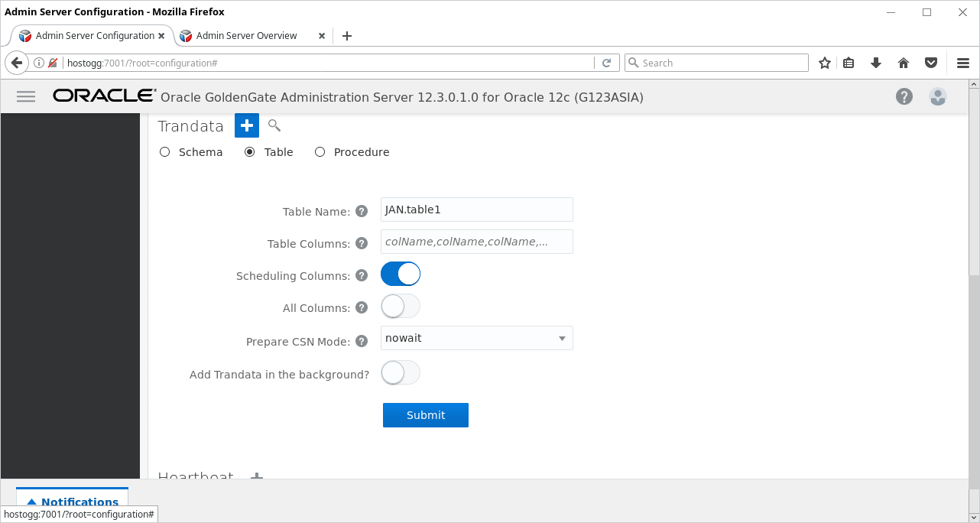Minimize the Firefox window
Viewport: 980px width, 523px height.
(891, 12)
